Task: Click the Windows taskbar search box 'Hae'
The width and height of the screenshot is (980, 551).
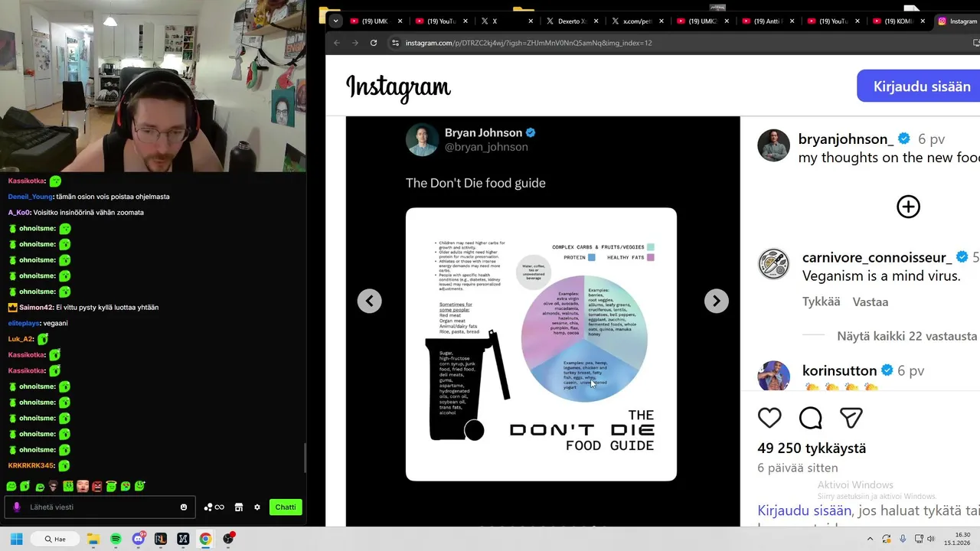Action: tap(55, 539)
